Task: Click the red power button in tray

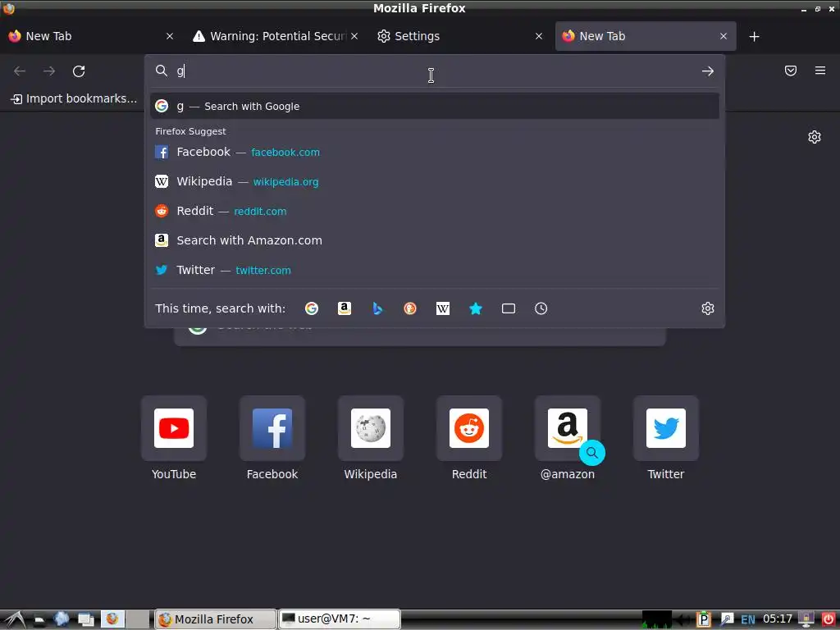Action: pyautogui.click(x=829, y=619)
